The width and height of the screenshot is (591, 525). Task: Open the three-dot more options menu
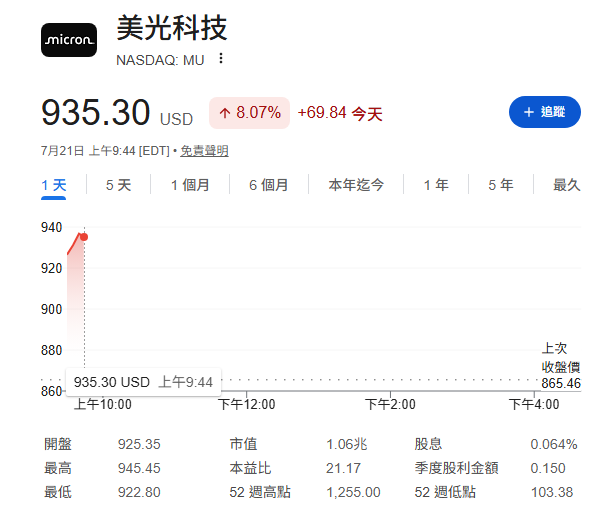pos(221,58)
